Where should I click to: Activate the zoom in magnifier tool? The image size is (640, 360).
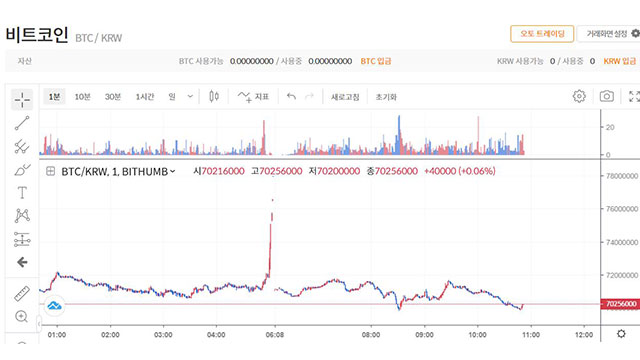pos(21,316)
